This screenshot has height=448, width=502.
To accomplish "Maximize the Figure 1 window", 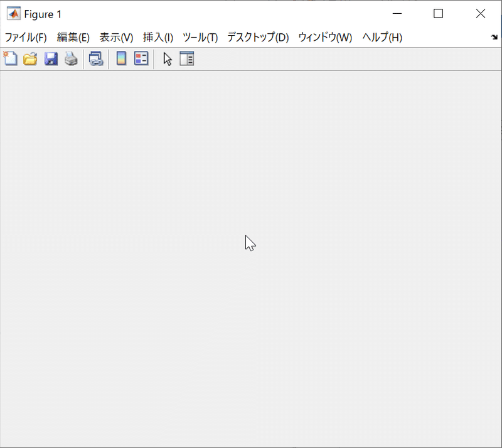I will (x=438, y=13).
